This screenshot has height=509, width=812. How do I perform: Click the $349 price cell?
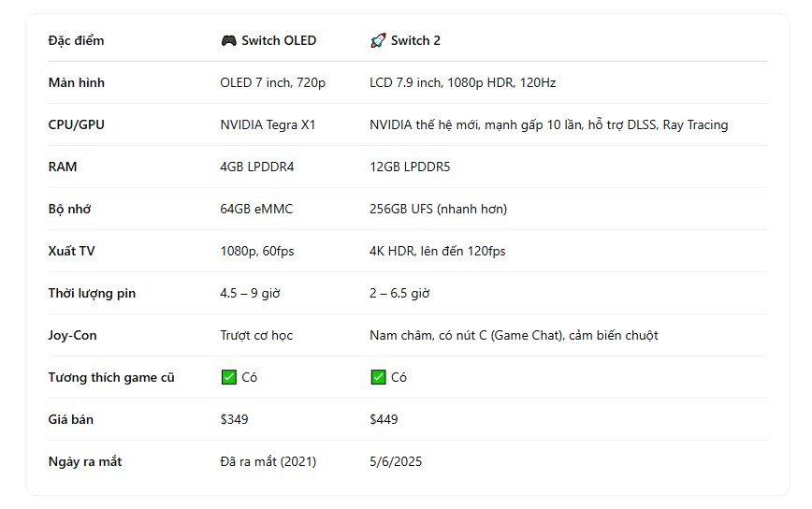234,420
